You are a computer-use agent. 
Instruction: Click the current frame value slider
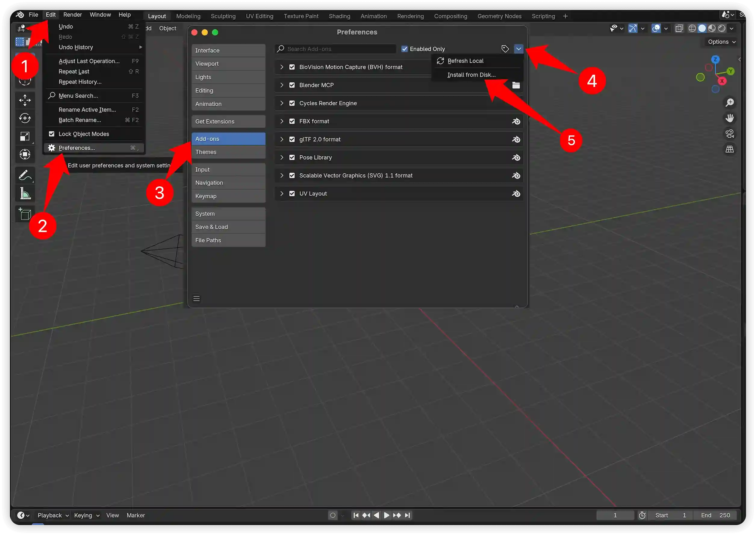click(x=615, y=515)
